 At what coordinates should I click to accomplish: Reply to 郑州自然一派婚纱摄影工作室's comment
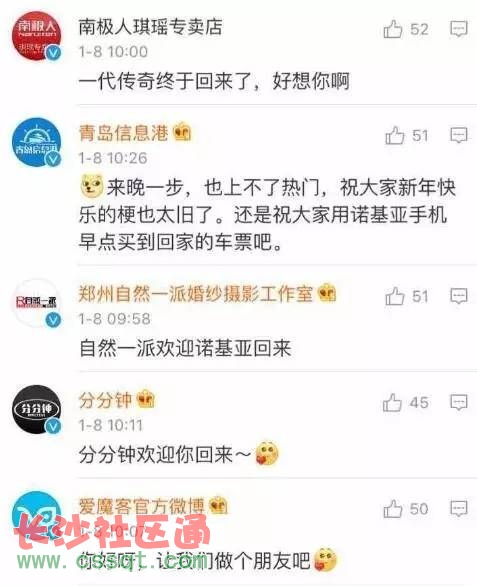point(458,296)
